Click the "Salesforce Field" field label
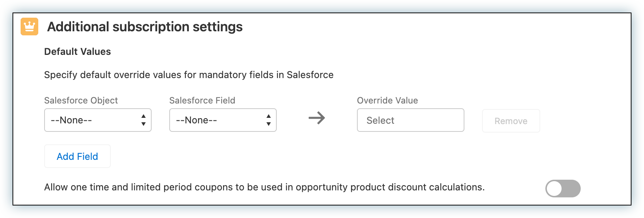The width and height of the screenshot is (644, 218). click(x=202, y=101)
